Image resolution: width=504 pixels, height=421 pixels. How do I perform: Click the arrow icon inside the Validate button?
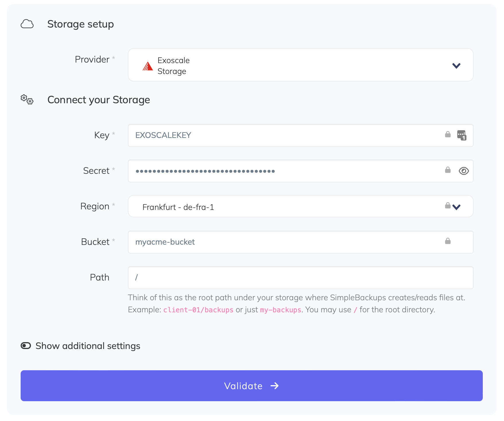(275, 386)
